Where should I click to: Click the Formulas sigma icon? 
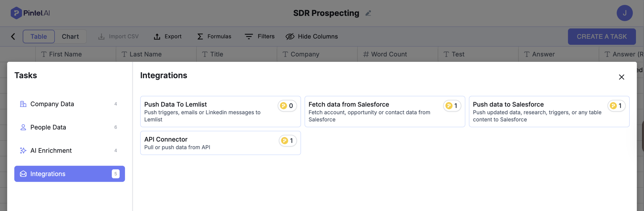tap(200, 37)
